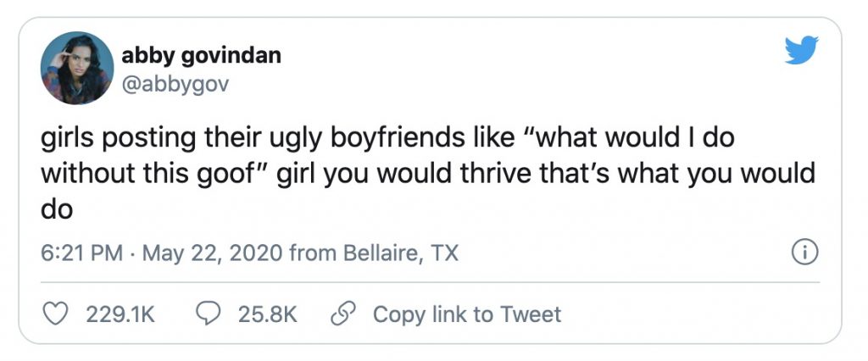
Task: Open the info circle icon
Action: pos(803,253)
